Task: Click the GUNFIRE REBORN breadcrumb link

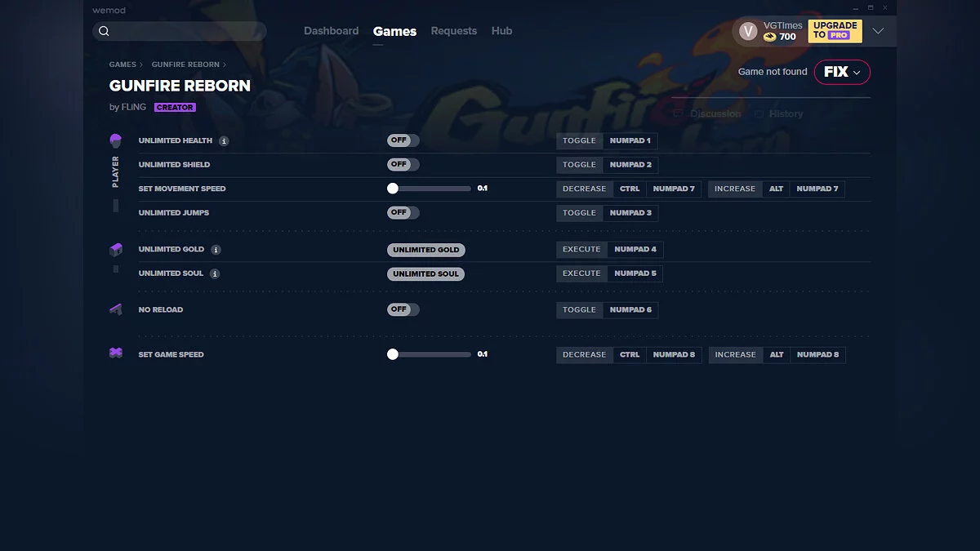Action: point(185,64)
